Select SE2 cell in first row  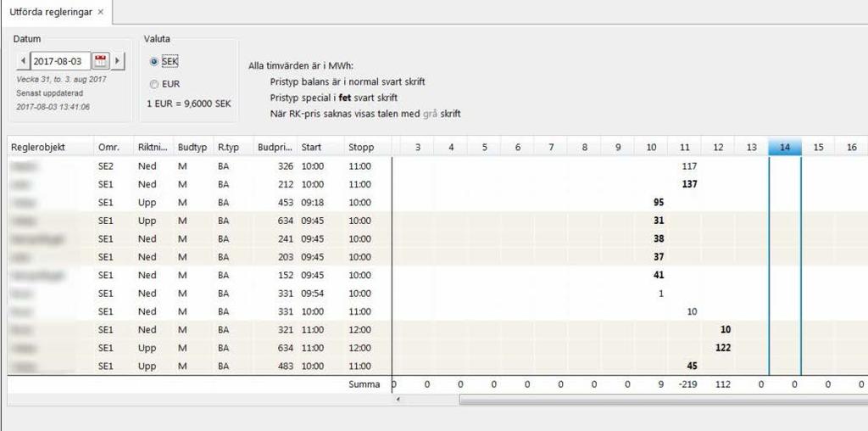[x=106, y=165]
